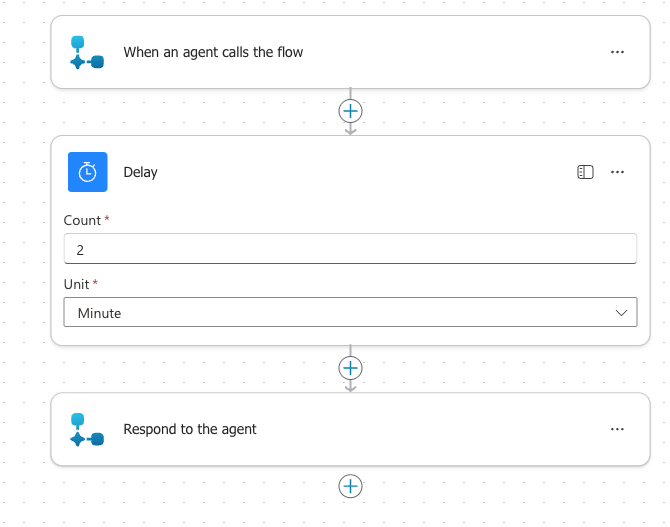The image size is (670, 527).
Task: Add a step after the Delay action
Action: (x=350, y=367)
